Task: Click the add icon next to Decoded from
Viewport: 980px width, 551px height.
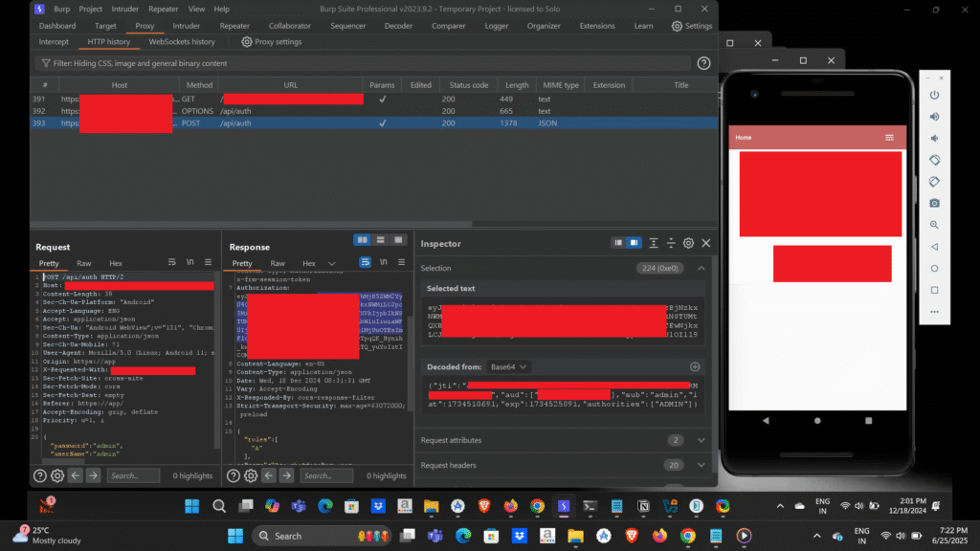Action: [x=695, y=366]
